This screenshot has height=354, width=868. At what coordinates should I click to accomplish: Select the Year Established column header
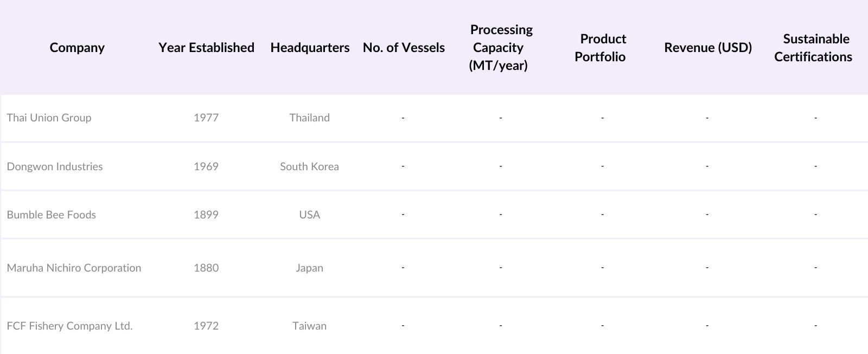click(206, 48)
